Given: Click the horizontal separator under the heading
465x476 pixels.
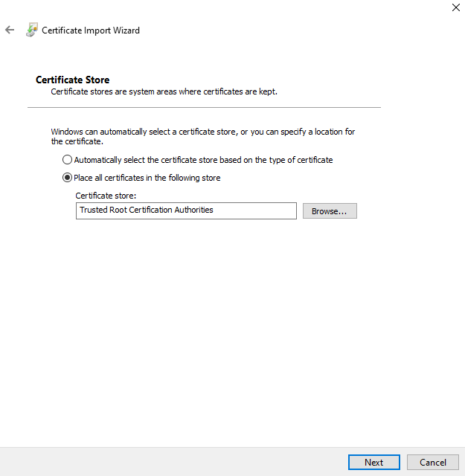Looking at the screenshot, I should pyautogui.click(x=204, y=108).
